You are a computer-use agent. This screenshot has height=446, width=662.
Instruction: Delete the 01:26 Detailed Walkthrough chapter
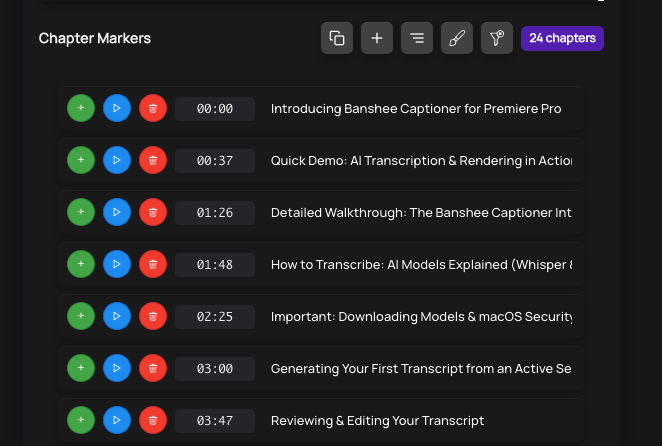point(153,212)
